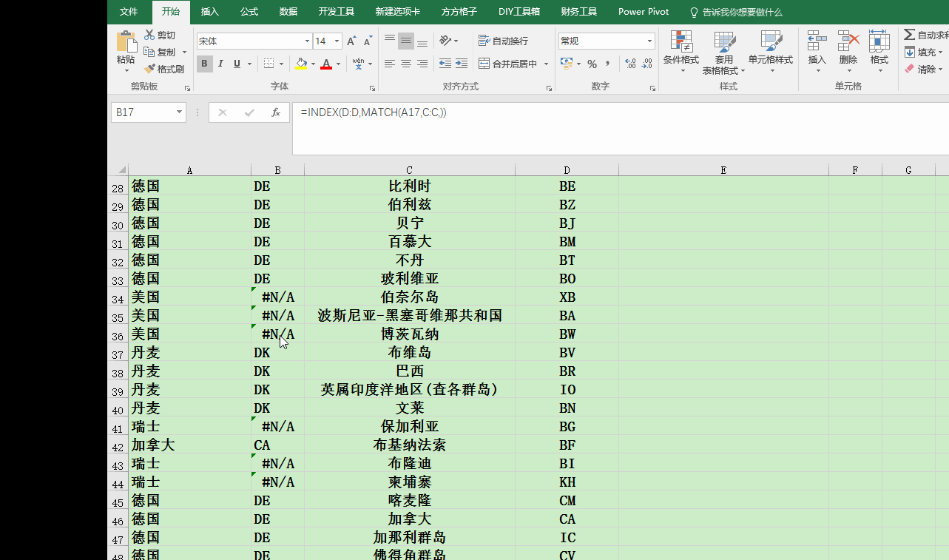This screenshot has height=560, width=949.
Task: Click Merge & Center (合并后居中) button
Action: (507, 64)
